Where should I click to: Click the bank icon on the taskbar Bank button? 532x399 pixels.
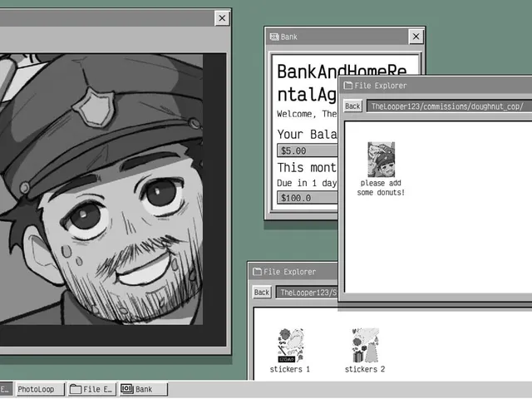[127, 389]
